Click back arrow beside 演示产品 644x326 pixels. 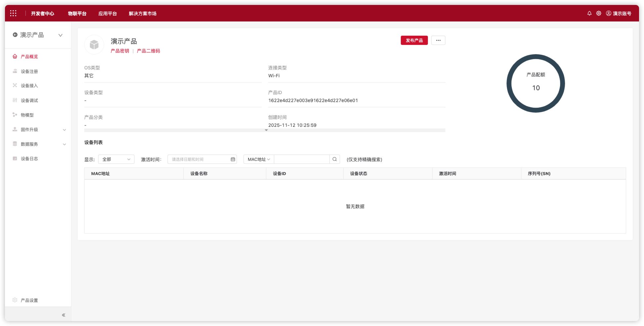[15, 35]
